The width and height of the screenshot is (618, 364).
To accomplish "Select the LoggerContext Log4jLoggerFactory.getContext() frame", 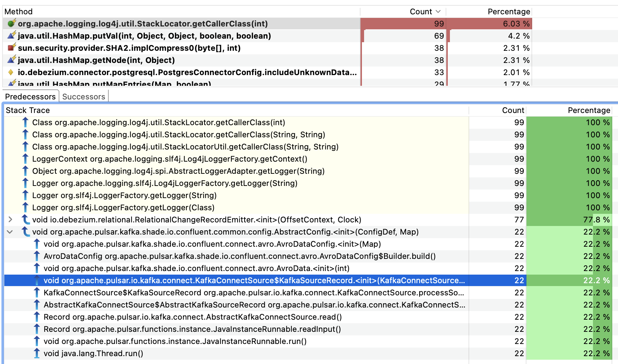I will pyautogui.click(x=308, y=159).
